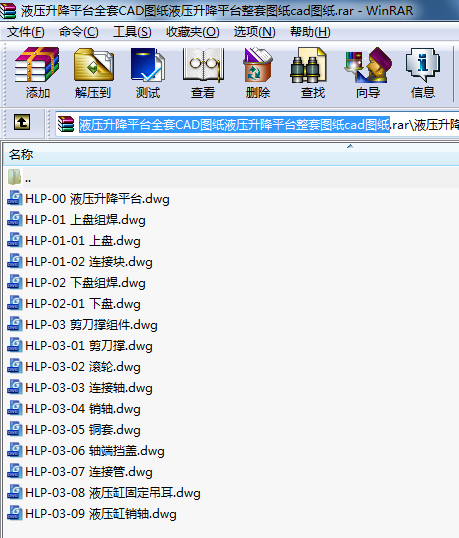Click into the archive path address field
459x538 pixels.
point(257,124)
